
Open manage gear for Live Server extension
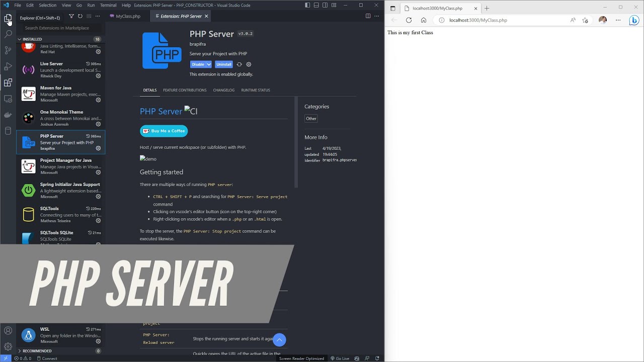(x=98, y=76)
